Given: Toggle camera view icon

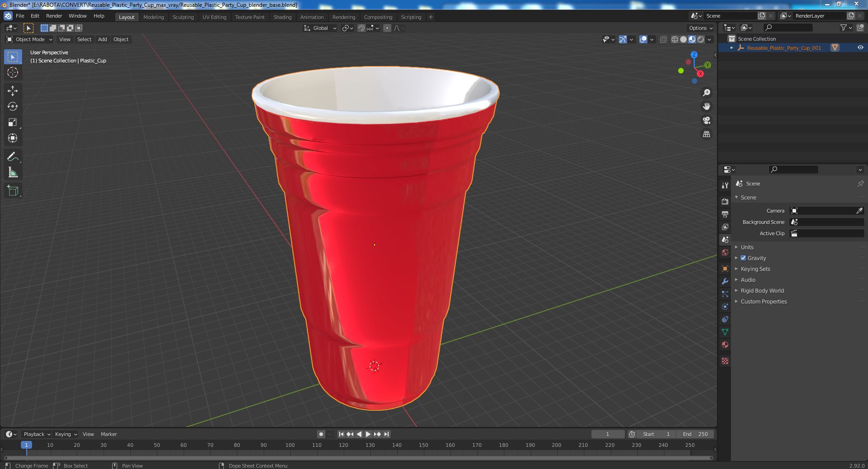Looking at the screenshot, I should click(706, 120).
